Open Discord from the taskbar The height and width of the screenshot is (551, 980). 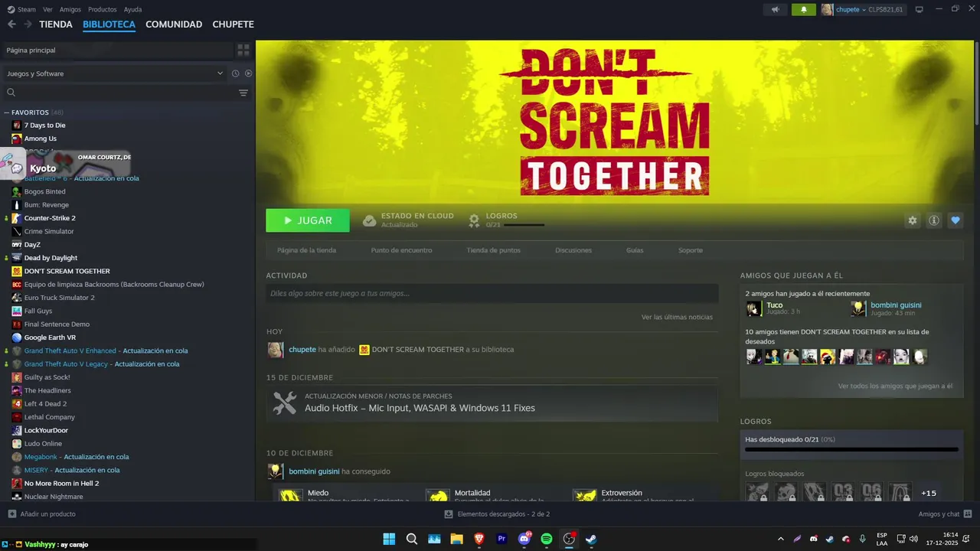pyautogui.click(x=524, y=539)
